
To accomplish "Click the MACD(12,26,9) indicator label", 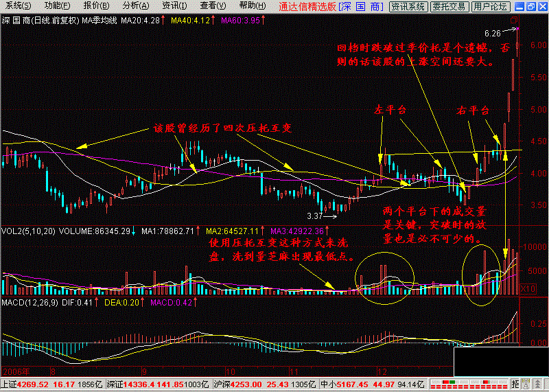I will point(30,303).
